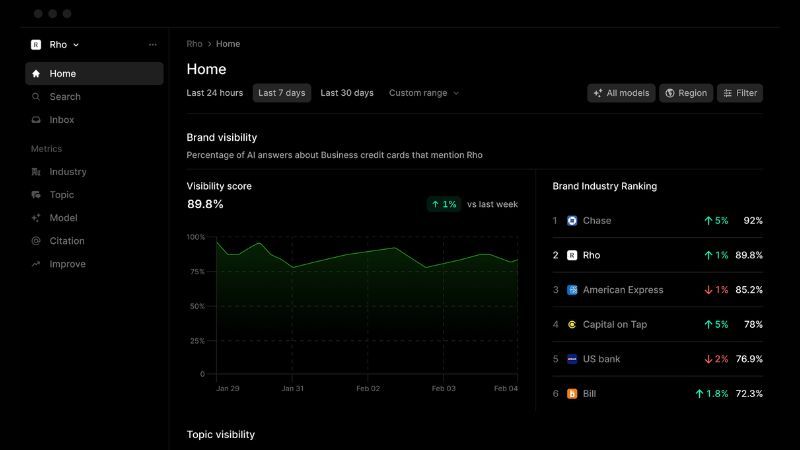Select the Last 30 days range
The image size is (800, 450).
click(347, 93)
